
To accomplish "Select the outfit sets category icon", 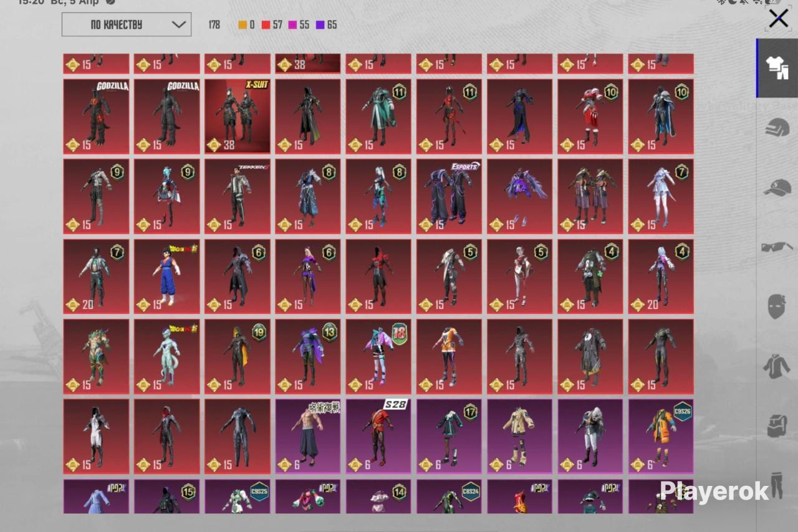I will click(777, 68).
